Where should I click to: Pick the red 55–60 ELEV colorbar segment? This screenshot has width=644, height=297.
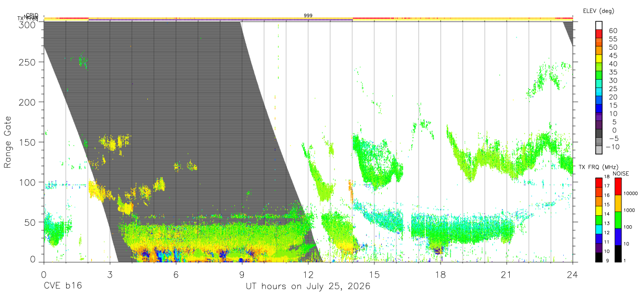click(599, 35)
